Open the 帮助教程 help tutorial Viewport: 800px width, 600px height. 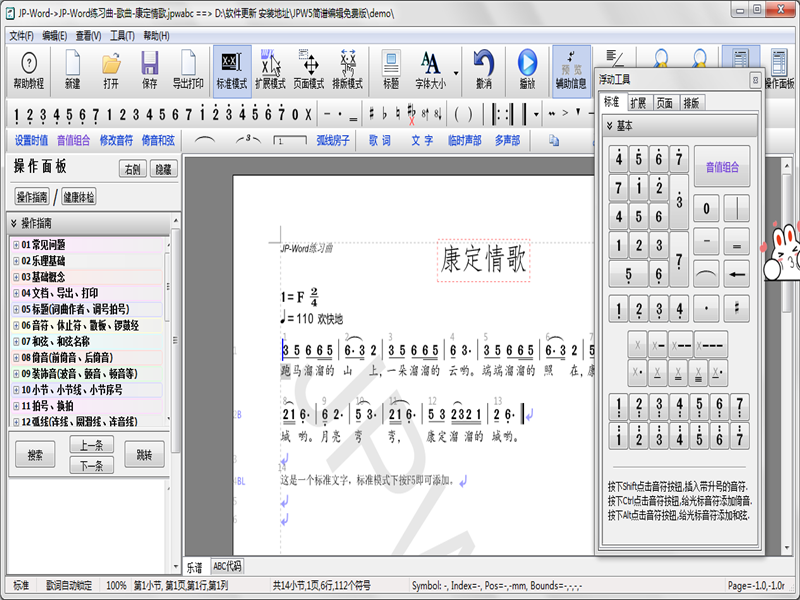click(x=29, y=70)
